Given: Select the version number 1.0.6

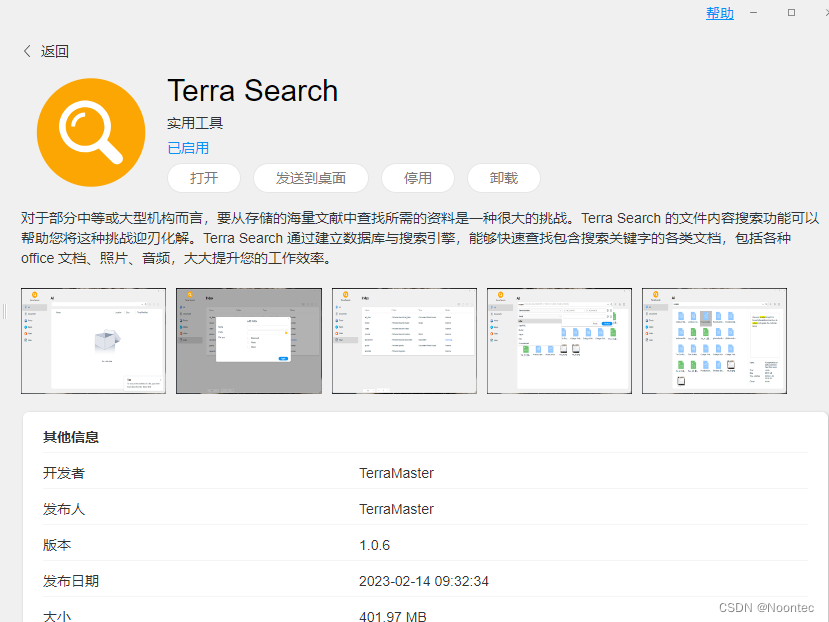Looking at the screenshot, I should (375, 545).
